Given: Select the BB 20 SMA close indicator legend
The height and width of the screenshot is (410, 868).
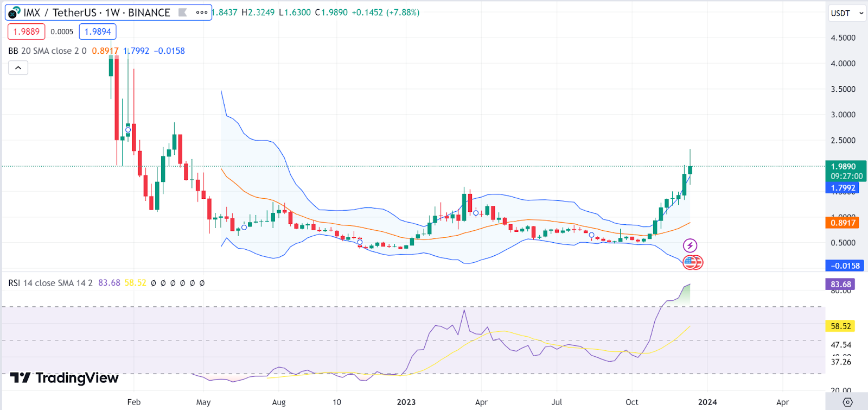Looking at the screenshot, I should coord(47,51).
